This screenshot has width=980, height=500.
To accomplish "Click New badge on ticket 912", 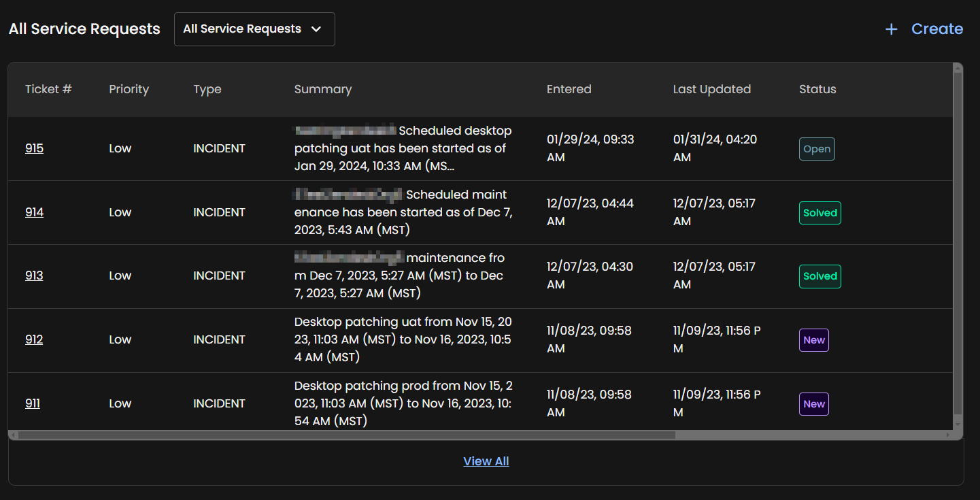I will (813, 340).
